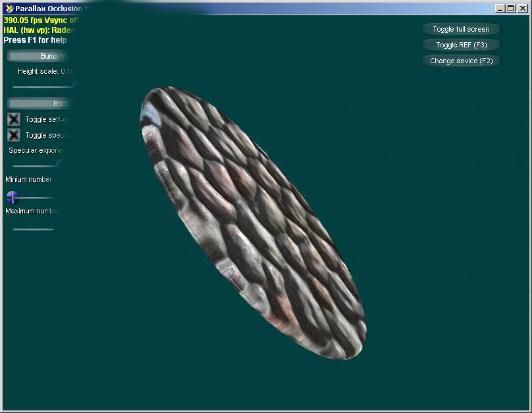
Task: Click the 'Height scale' value label
Action: (x=46, y=72)
